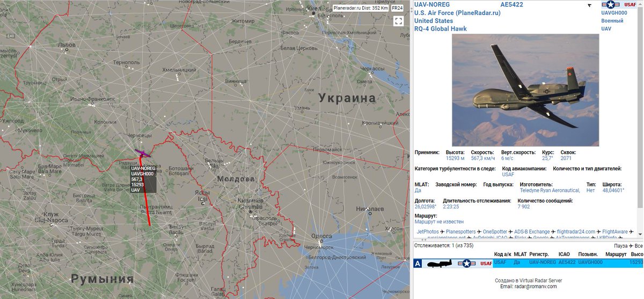Open the FlightAware link

(615, 231)
